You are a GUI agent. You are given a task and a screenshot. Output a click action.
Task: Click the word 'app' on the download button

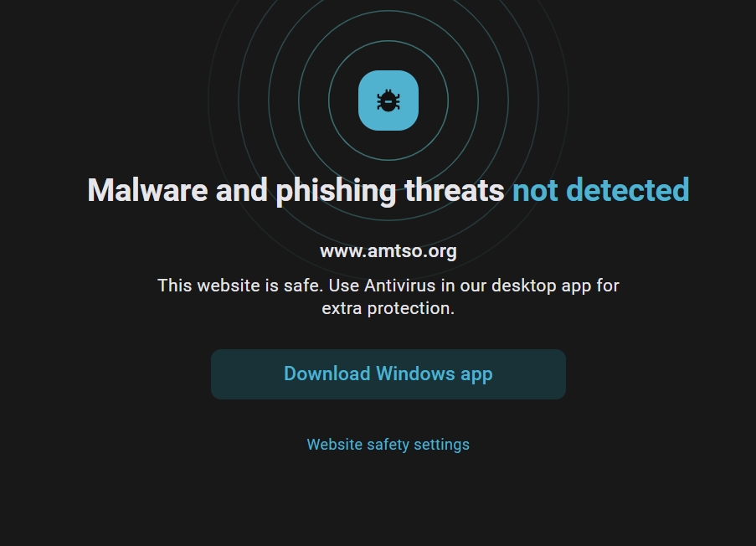pyautogui.click(x=476, y=374)
